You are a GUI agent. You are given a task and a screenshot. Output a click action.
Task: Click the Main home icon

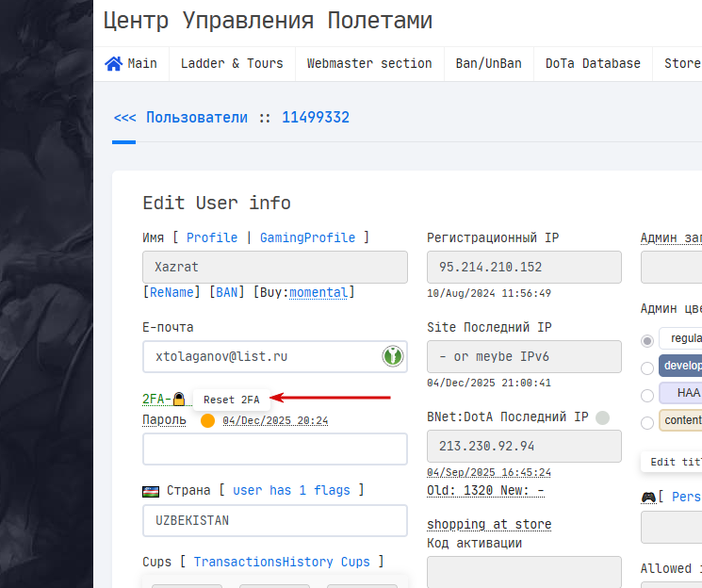pos(113,63)
